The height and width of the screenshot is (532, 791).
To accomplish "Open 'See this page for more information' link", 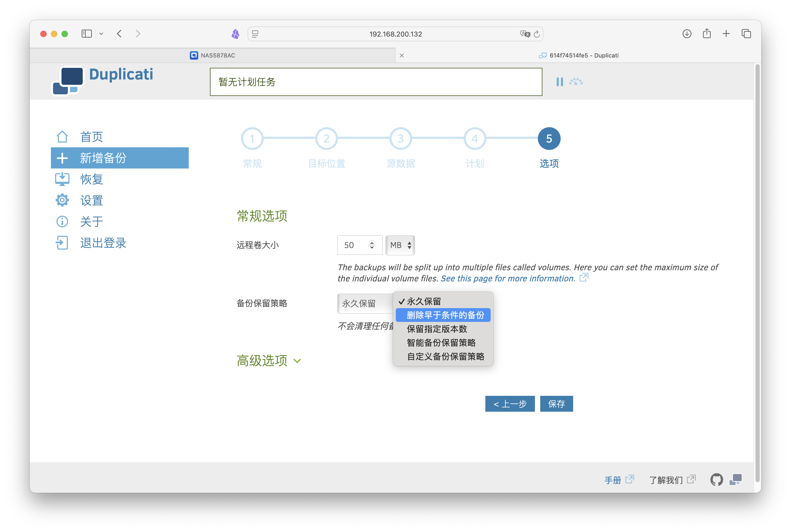I will (x=508, y=278).
